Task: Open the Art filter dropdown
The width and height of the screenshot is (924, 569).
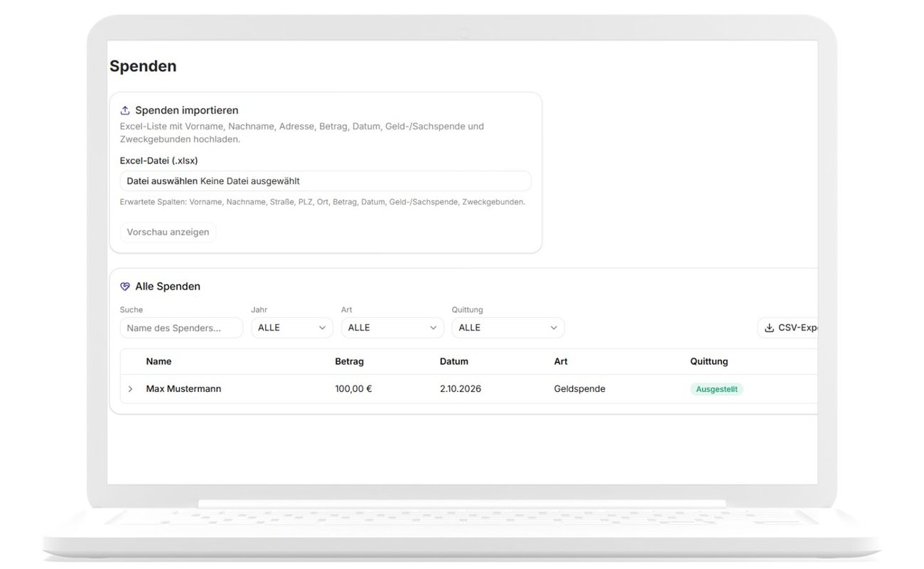Action: coord(392,328)
